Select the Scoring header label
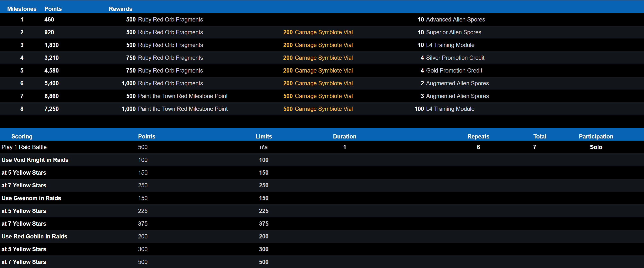 [x=22, y=136]
